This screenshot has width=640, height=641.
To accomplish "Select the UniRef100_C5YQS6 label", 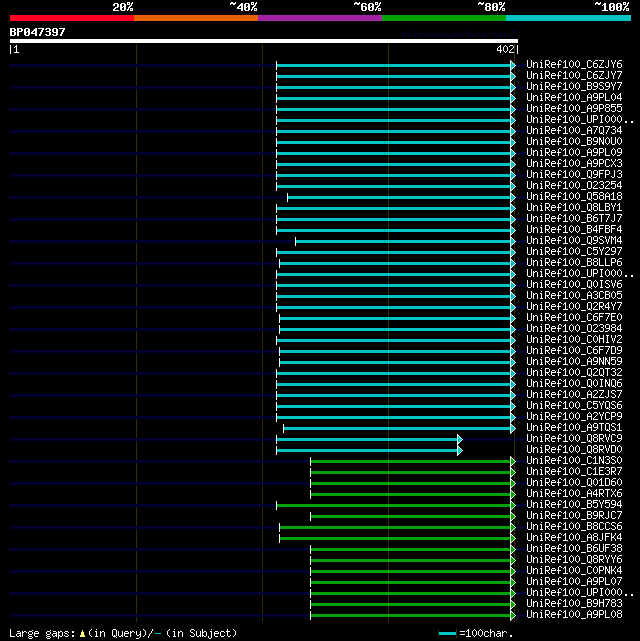I will [574, 406].
